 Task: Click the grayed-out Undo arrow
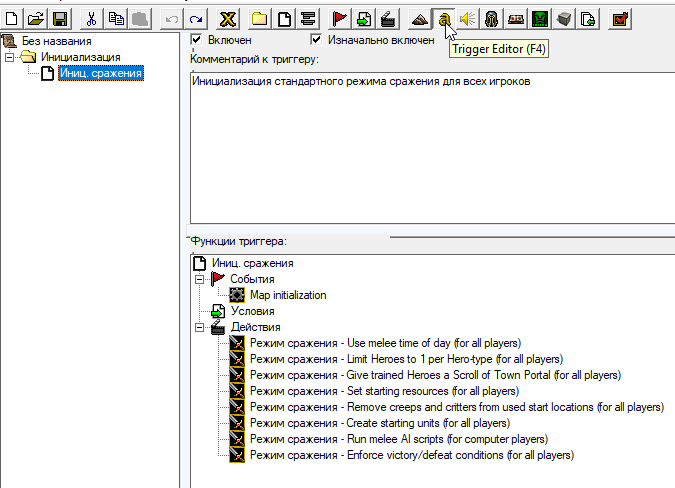(172, 19)
